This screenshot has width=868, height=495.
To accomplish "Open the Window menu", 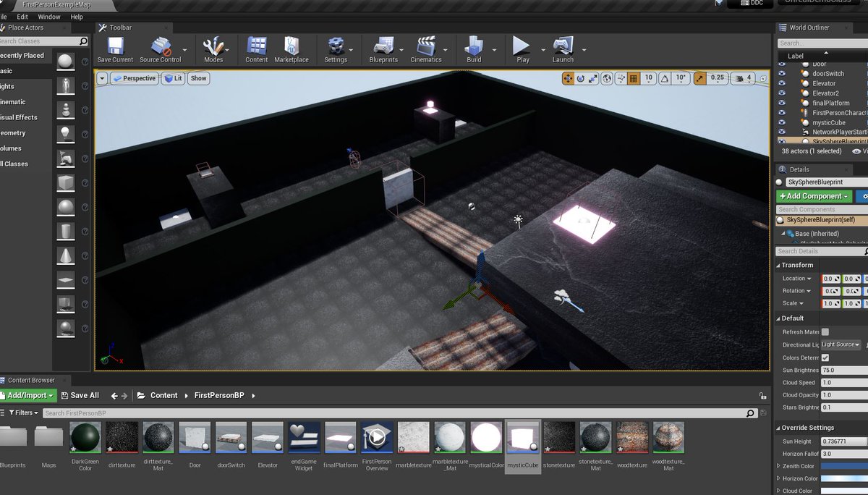I will pos(49,17).
